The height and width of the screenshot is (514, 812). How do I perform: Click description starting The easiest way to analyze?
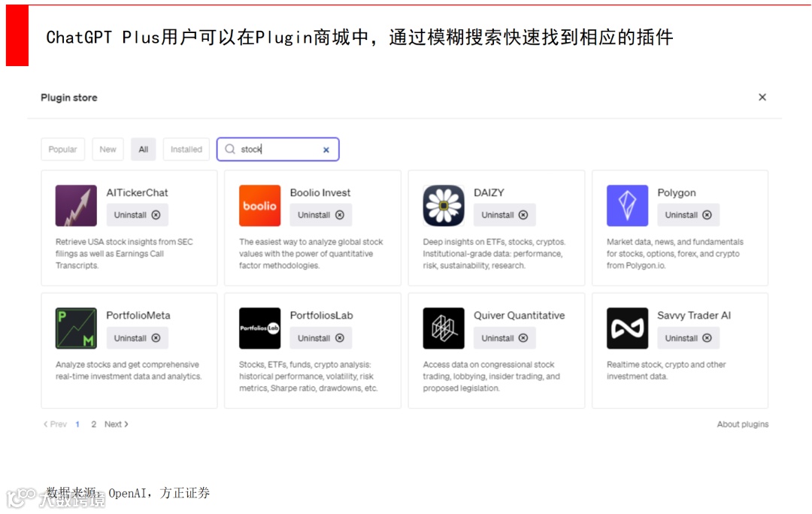click(311, 254)
